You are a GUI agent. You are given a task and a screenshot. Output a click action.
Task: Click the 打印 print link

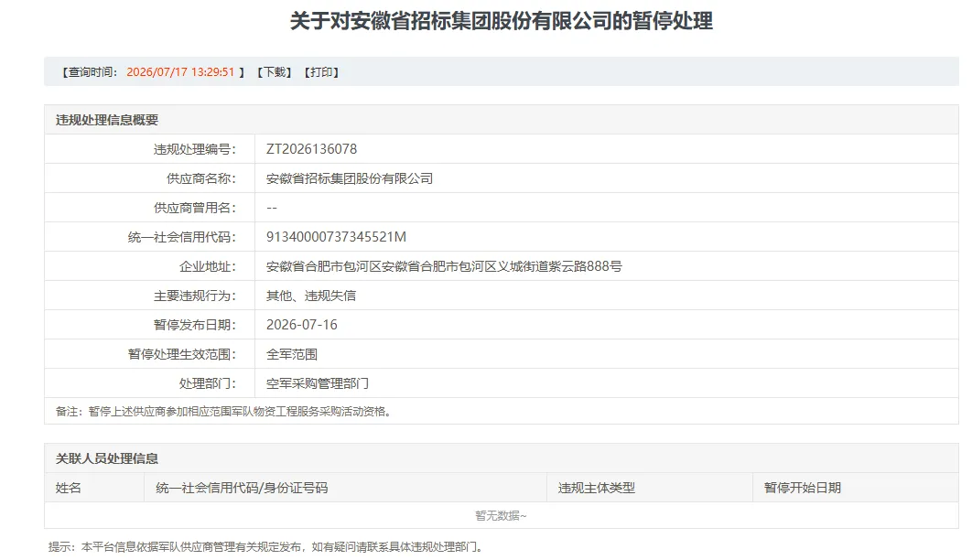[321, 72]
